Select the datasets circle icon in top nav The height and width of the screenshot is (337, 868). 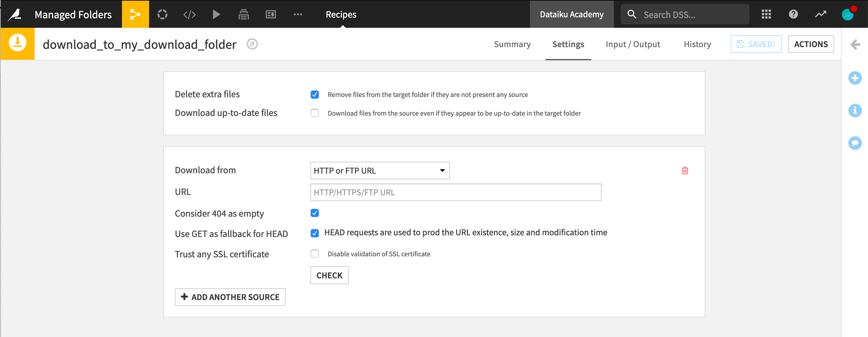162,14
